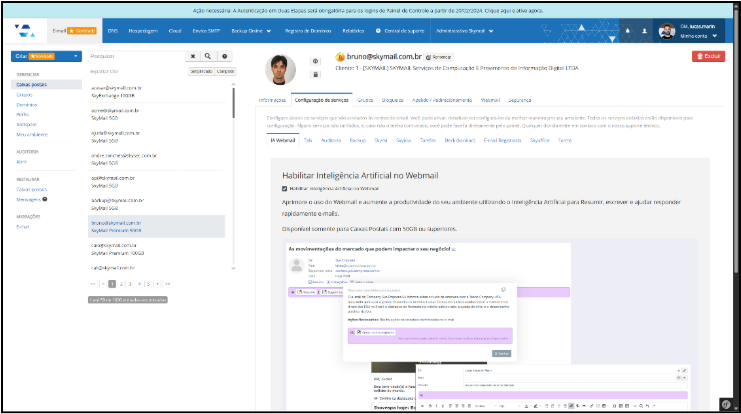Switch to the Segurança tab
This screenshot has height=414, width=741.
pos(520,100)
